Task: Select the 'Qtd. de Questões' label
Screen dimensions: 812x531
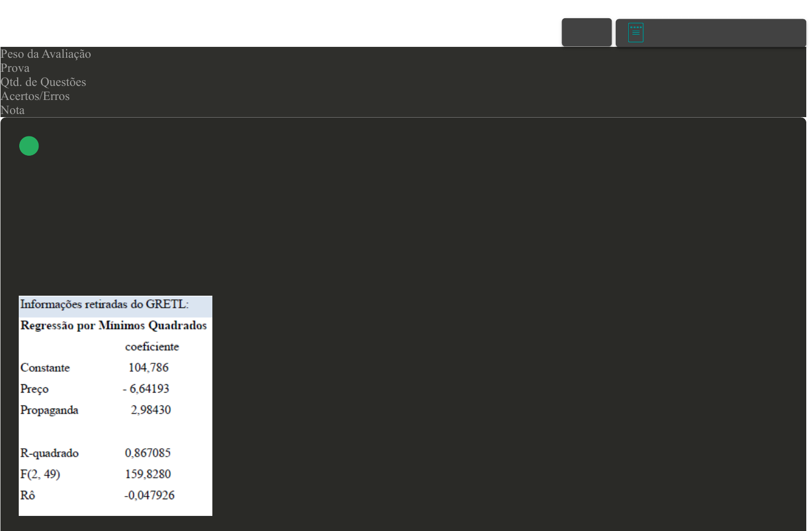Action: tap(43, 82)
